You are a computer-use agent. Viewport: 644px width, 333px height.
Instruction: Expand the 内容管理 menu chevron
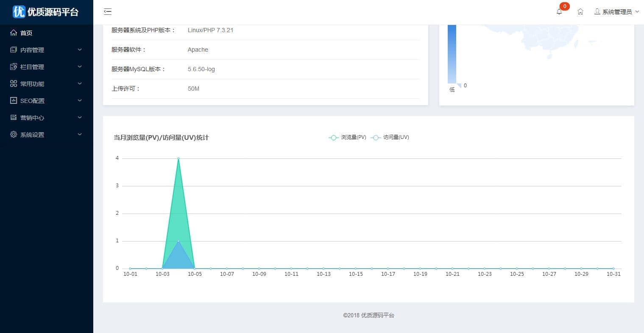point(80,50)
